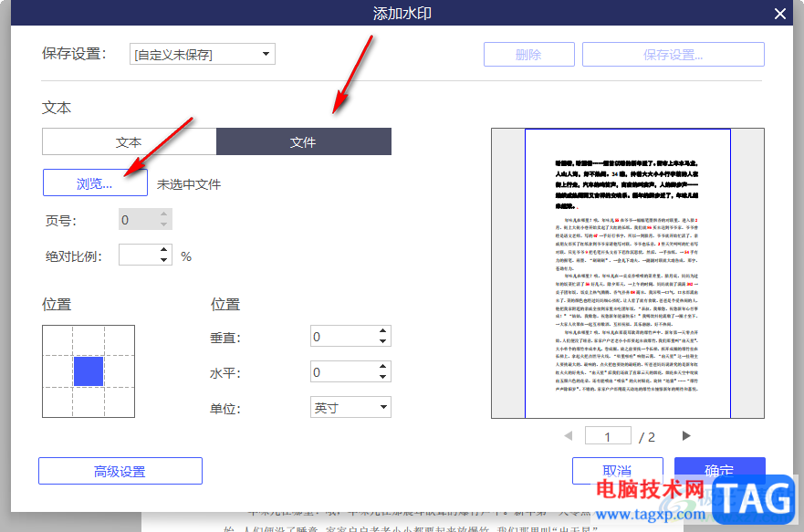Open the 单位 dropdown showing 英寸
Viewport: 804px width, 532px height.
(x=350, y=408)
